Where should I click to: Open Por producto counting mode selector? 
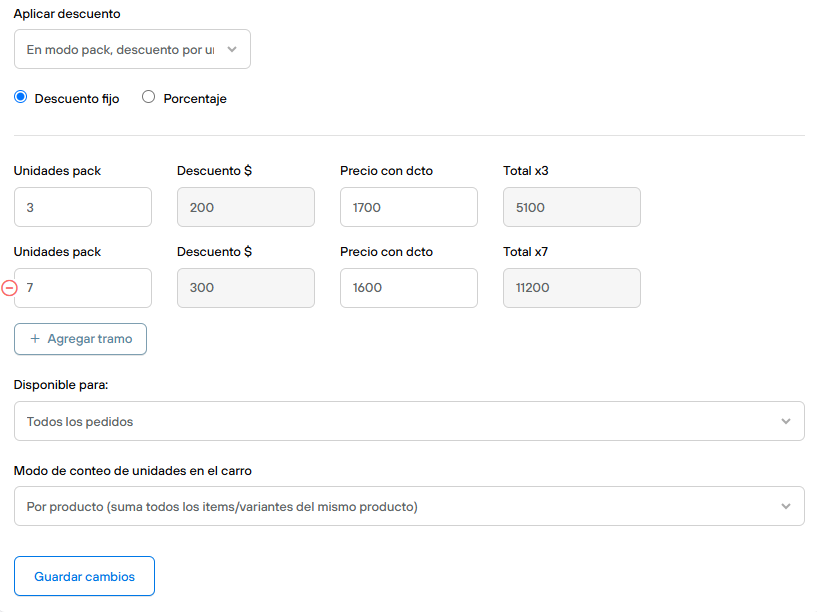(410, 506)
